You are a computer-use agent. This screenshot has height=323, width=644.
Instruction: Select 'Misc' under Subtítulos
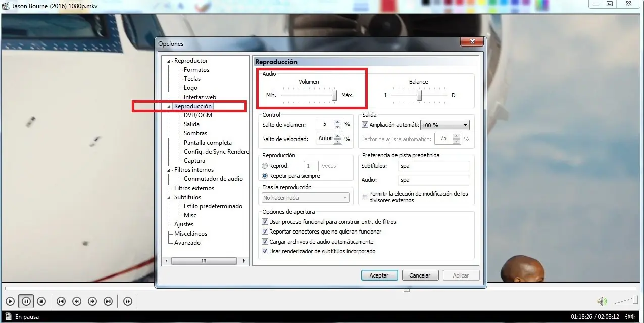pos(190,215)
